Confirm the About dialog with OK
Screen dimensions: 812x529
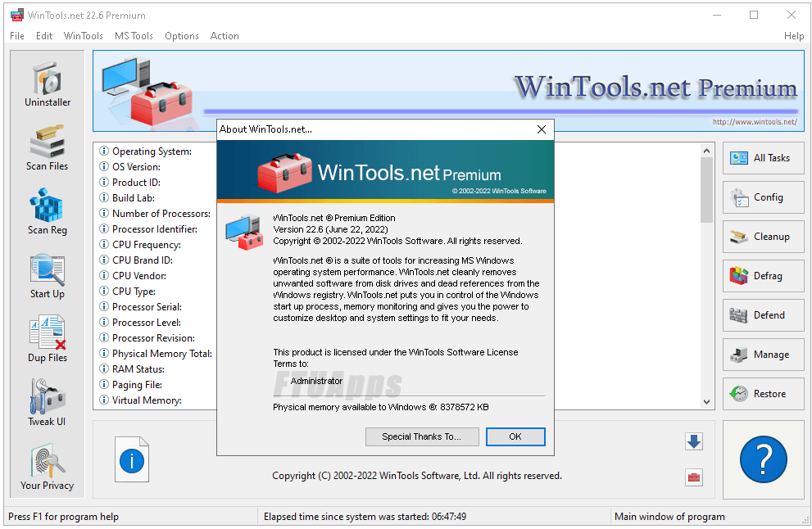coord(515,436)
